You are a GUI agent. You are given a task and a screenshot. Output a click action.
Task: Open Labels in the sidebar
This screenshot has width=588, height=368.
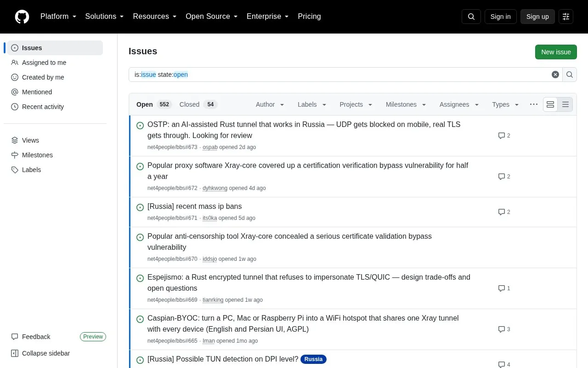(55, 170)
